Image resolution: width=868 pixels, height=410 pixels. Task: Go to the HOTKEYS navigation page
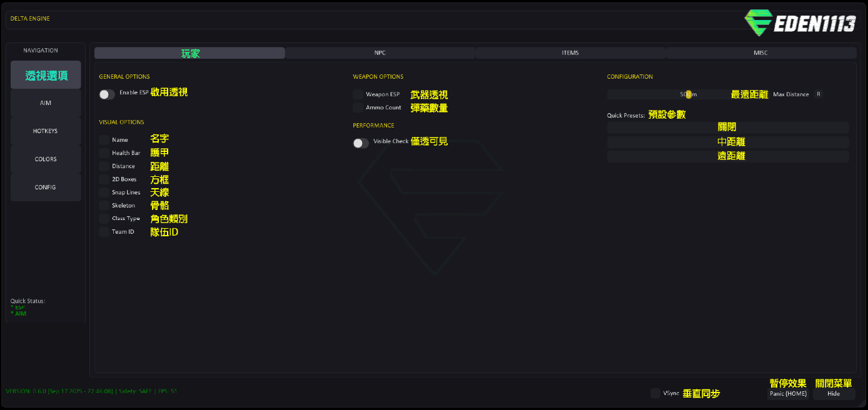(x=46, y=131)
